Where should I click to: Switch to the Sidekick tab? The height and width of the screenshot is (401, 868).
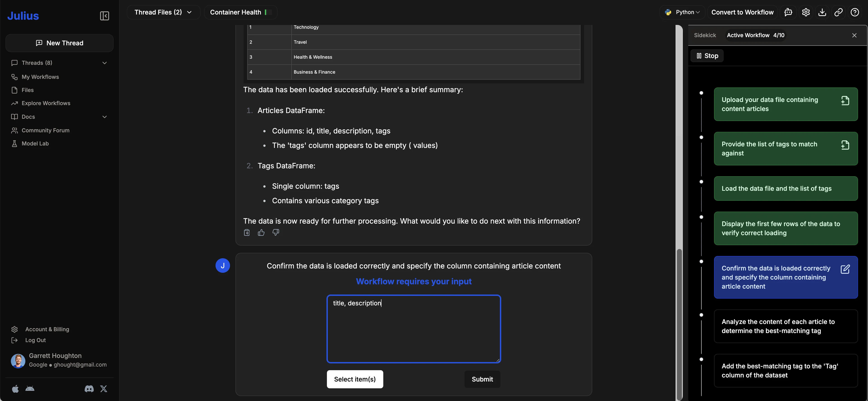coord(705,35)
